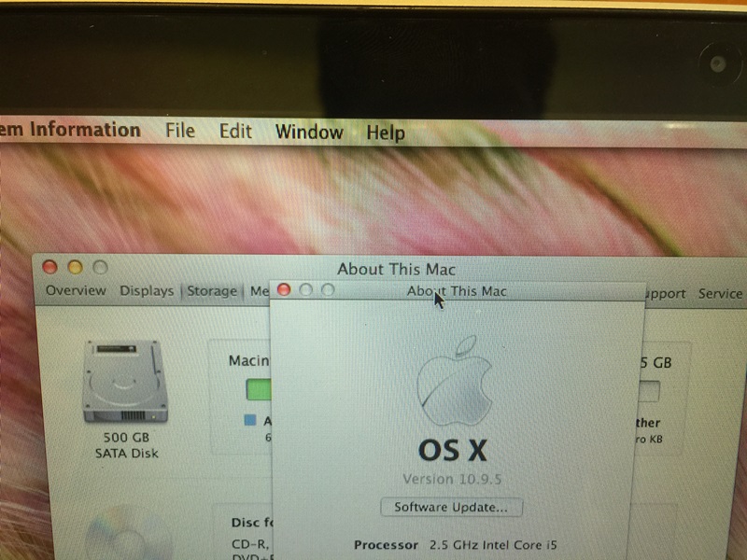This screenshot has width=747, height=560.
Task: Click the "Processor" label
Action: pyautogui.click(x=386, y=545)
